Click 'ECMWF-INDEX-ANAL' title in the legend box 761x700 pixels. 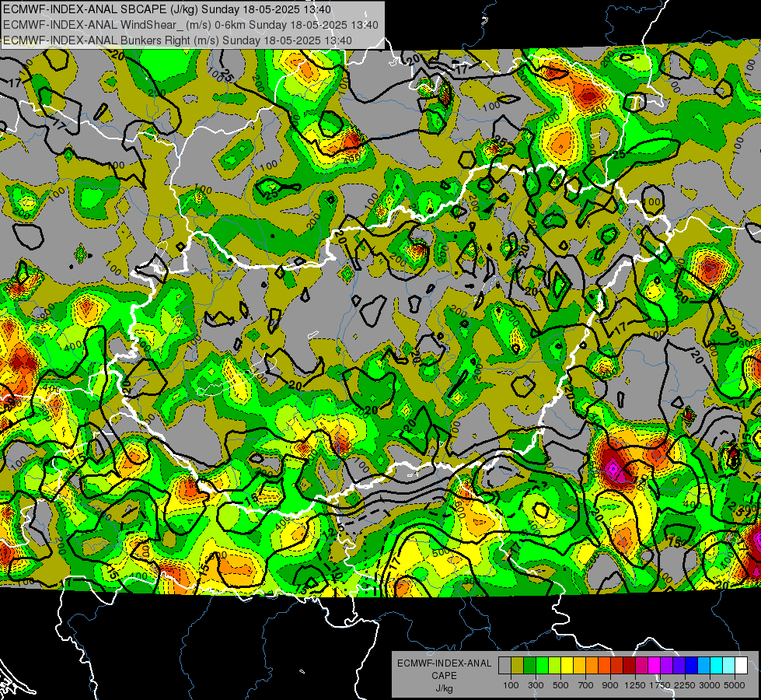445,663
